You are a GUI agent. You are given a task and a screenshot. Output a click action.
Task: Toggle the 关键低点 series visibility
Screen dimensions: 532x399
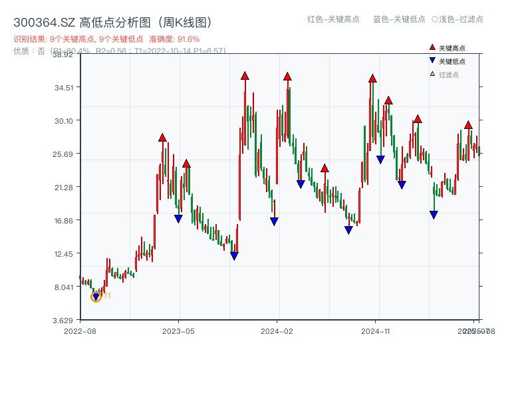point(451,59)
